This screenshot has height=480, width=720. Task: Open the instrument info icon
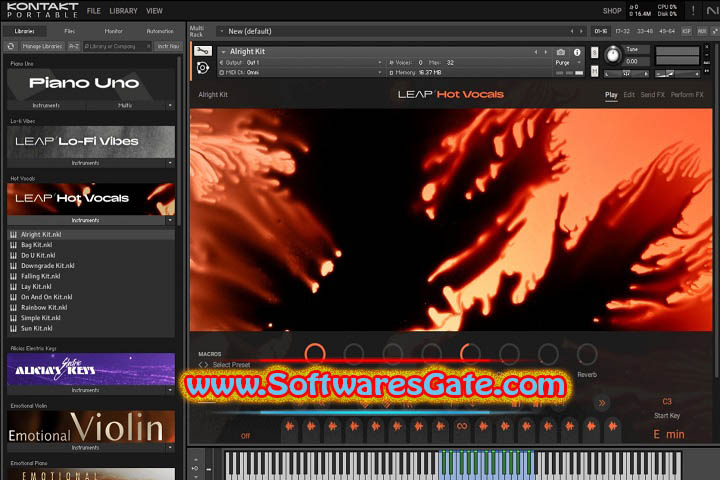pos(577,52)
